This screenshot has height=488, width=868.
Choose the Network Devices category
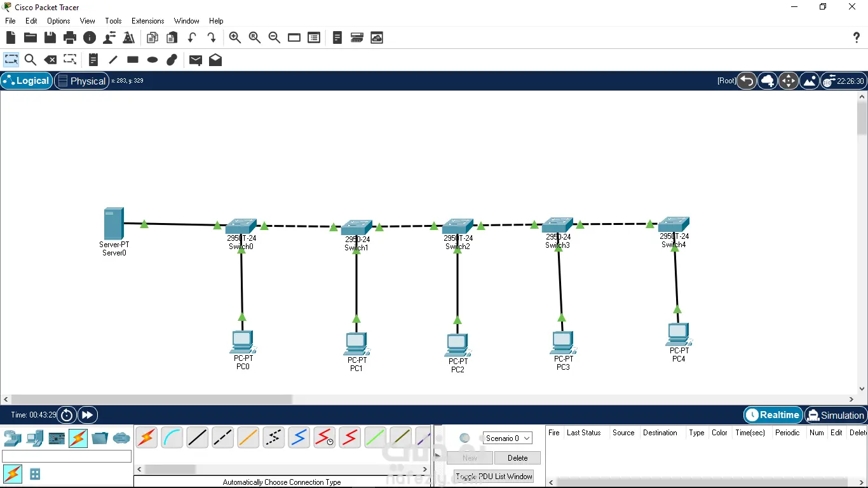coord(13,438)
